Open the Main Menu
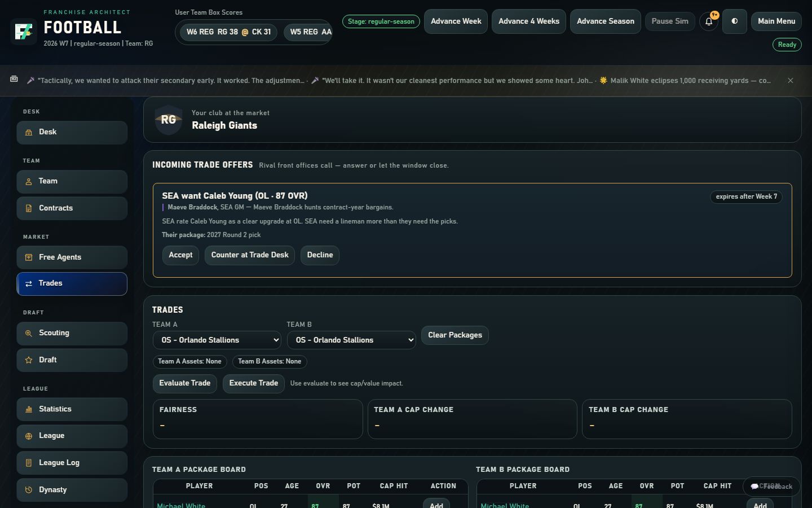 point(776,21)
